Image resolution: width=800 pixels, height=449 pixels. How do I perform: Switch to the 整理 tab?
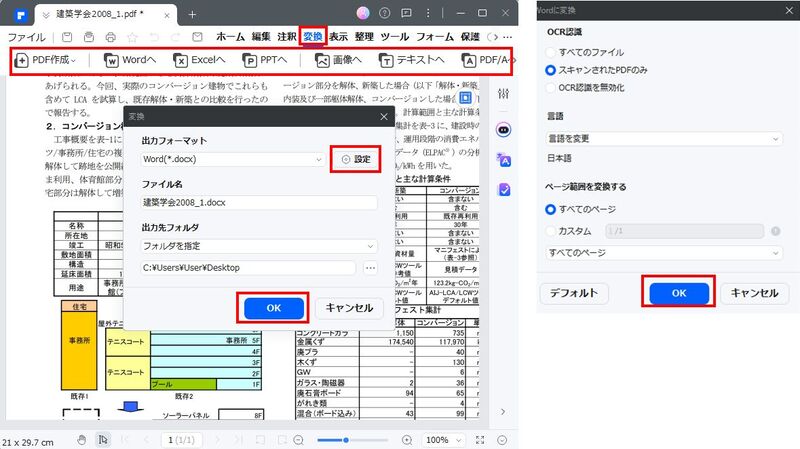tap(364, 37)
